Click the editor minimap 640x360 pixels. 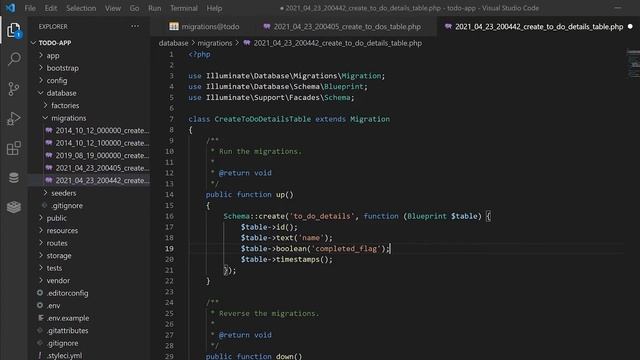coord(633,64)
